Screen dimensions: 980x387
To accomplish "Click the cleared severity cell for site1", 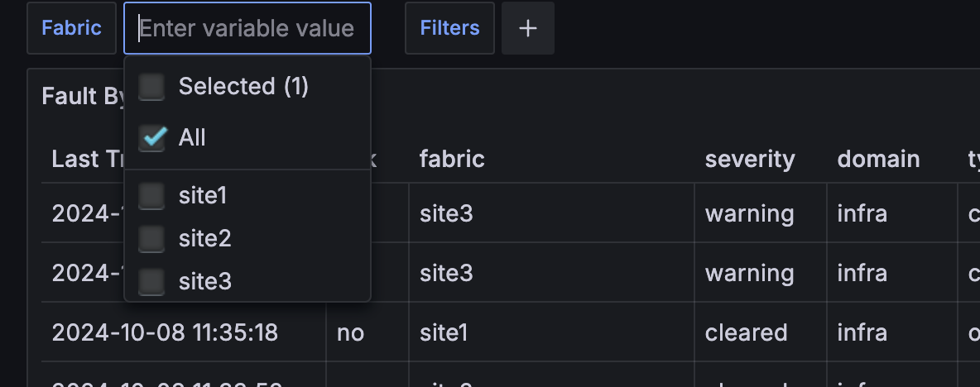I will pos(746,332).
